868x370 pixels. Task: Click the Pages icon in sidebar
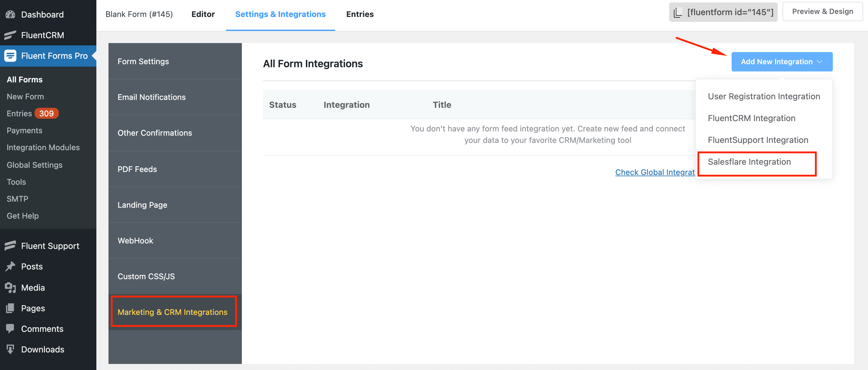coord(10,308)
